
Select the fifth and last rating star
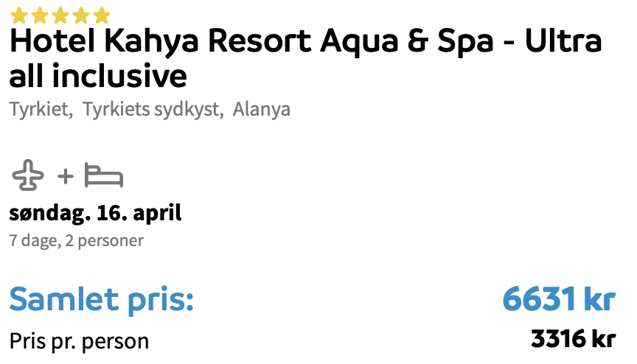click(102, 15)
